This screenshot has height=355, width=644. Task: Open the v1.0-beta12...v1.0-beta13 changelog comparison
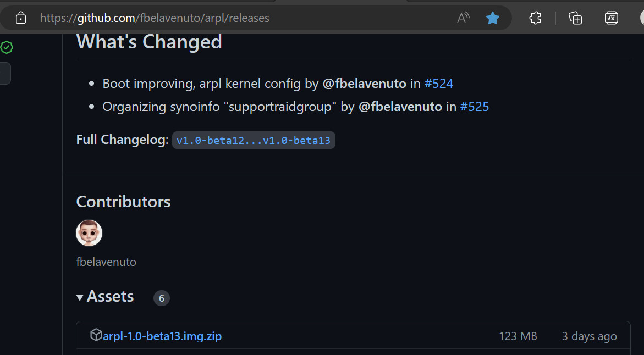pos(254,140)
